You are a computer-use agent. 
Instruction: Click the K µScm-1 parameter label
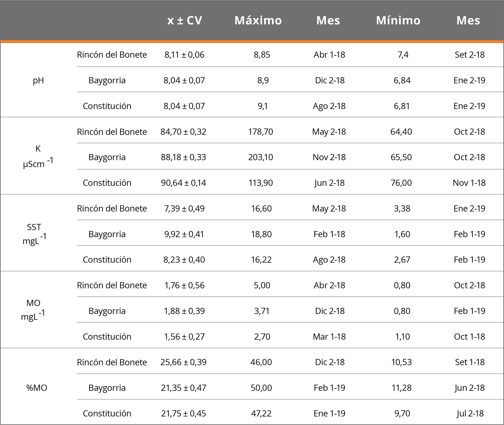coord(38,157)
